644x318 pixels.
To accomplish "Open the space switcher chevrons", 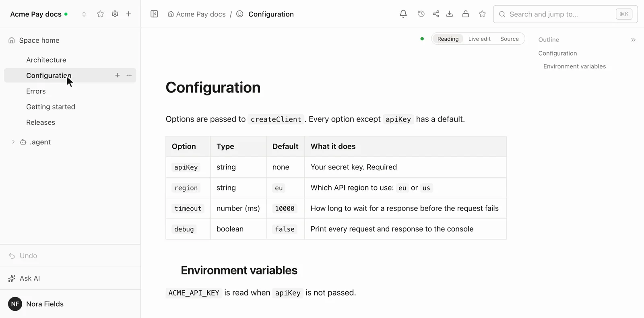I will coord(84,14).
